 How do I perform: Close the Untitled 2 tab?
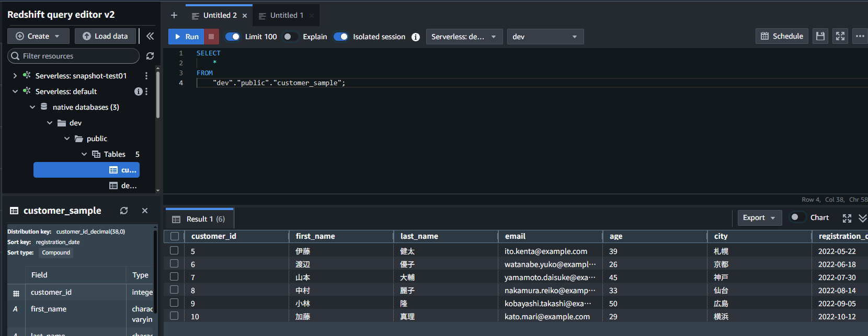pos(245,16)
